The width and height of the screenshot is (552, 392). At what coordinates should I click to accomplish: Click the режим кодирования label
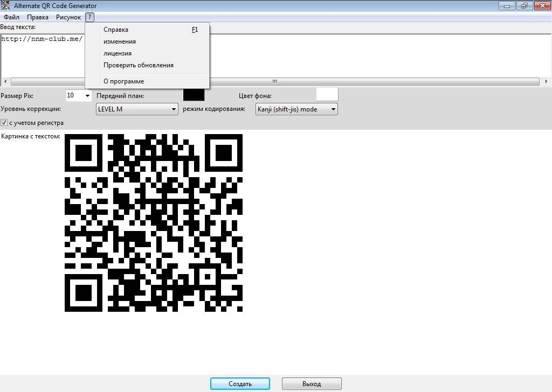tap(214, 109)
